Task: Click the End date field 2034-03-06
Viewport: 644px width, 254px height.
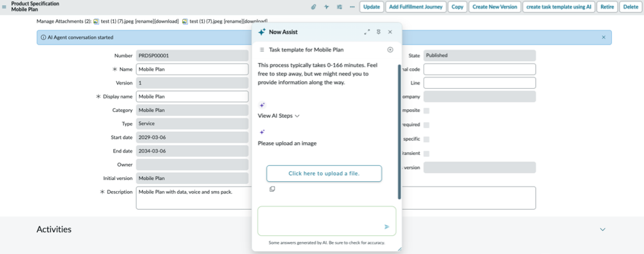Action: (192, 151)
